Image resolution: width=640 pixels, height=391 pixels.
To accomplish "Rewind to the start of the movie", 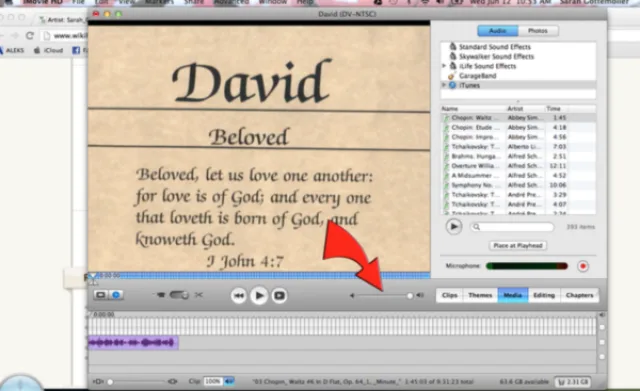I will [x=238, y=295].
